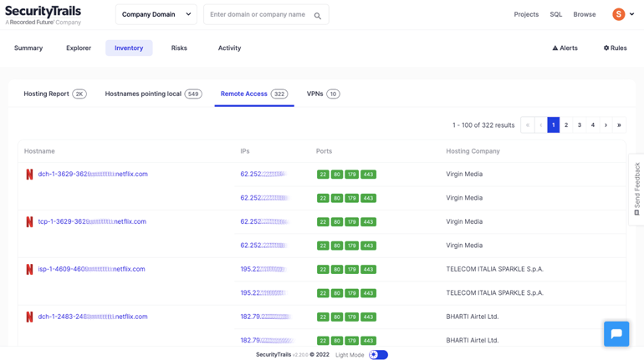
Task: Toggle the Light Mode switch
Action: coord(378,355)
